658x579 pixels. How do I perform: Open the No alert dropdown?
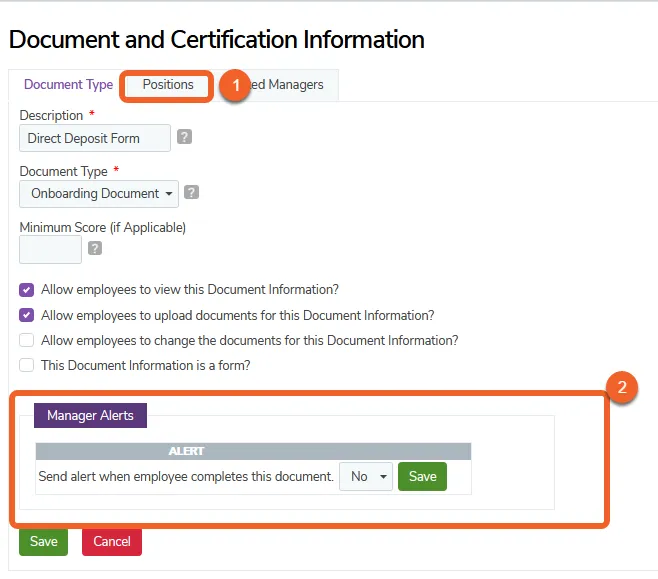[x=366, y=476]
